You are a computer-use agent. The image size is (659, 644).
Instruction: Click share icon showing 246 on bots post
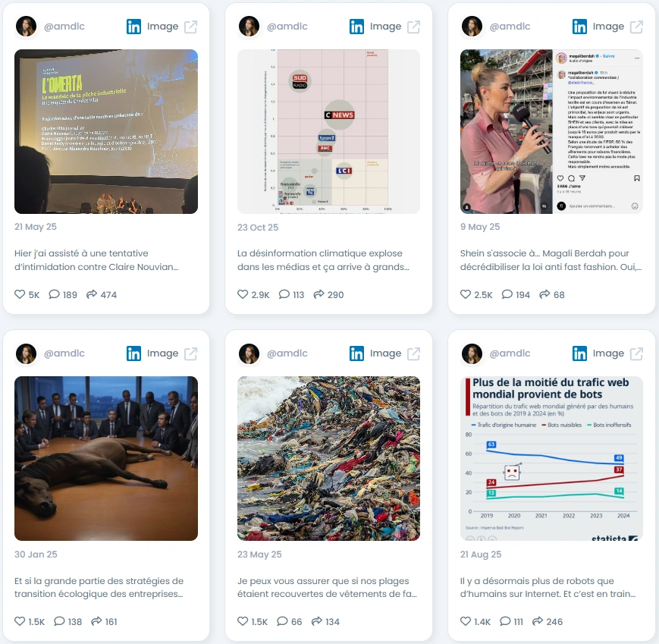(x=538, y=621)
